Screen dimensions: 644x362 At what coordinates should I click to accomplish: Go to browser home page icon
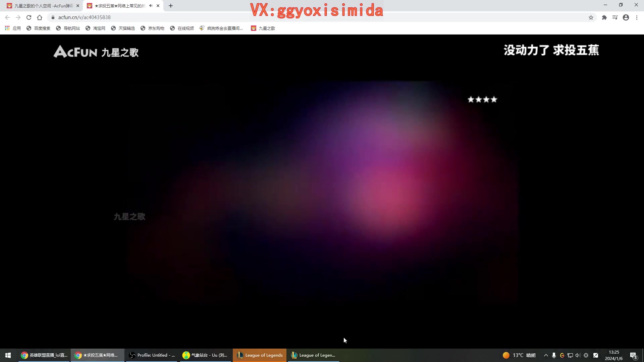click(x=40, y=17)
